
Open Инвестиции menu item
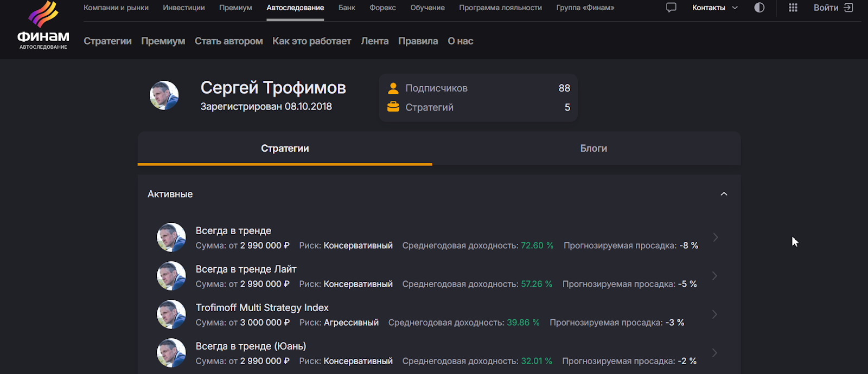pyautogui.click(x=184, y=8)
